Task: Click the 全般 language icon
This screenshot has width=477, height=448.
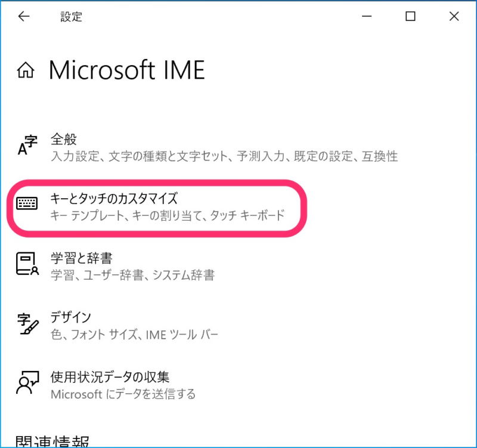Action: coord(27,145)
